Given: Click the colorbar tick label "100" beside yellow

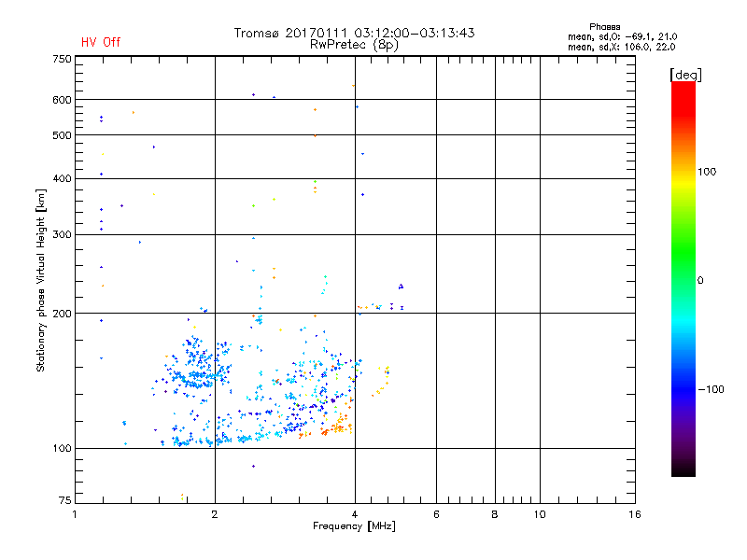Looking at the screenshot, I should click(707, 172).
